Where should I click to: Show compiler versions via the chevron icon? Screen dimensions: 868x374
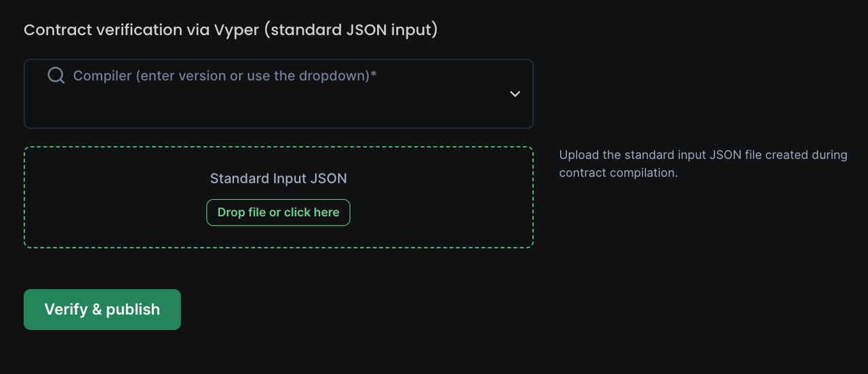pyautogui.click(x=515, y=93)
